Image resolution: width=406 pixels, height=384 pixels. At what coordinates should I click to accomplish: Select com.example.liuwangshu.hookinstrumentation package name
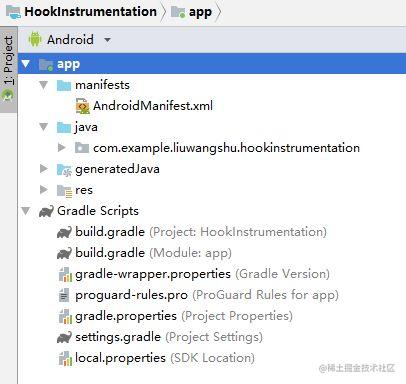[226, 148]
